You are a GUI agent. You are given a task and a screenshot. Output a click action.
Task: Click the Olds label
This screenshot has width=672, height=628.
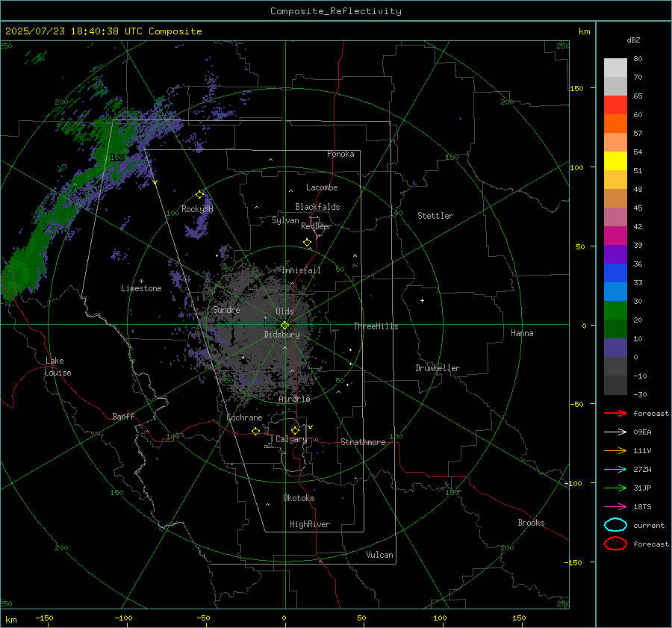point(284,311)
